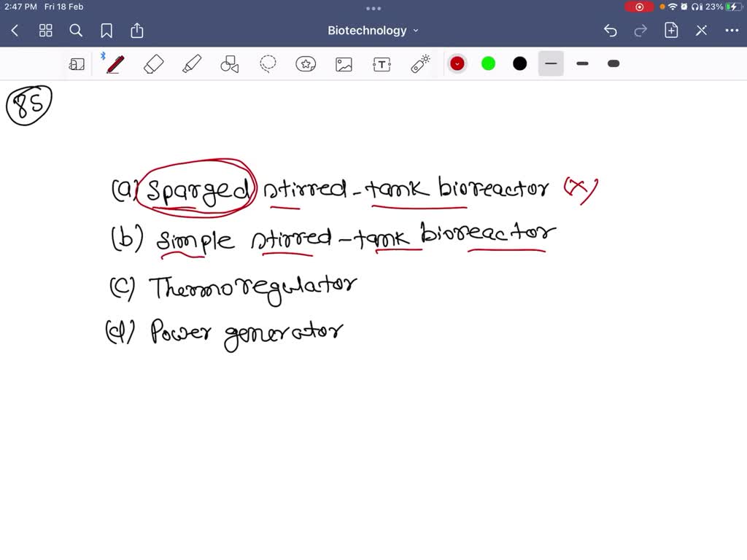747x560 pixels.
Task: Open the Shapes tool
Action: (229, 63)
